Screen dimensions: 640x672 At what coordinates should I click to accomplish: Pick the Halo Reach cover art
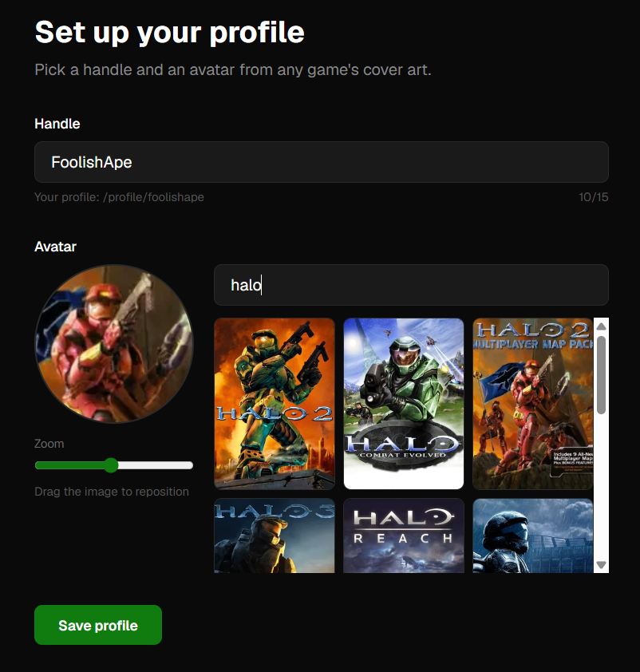[404, 536]
